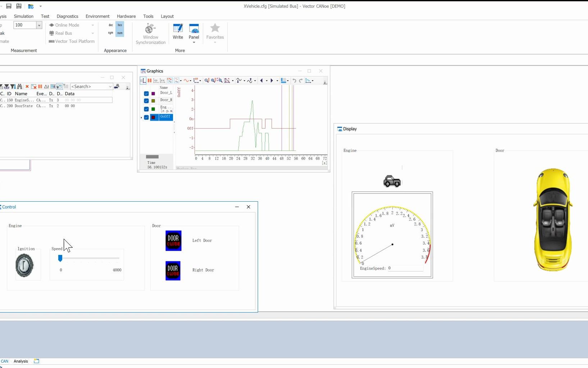Click the zoom-to-region magnifier in Graphics toolbar
Image resolution: width=588 pixels, height=368 pixels.
(x=220, y=81)
